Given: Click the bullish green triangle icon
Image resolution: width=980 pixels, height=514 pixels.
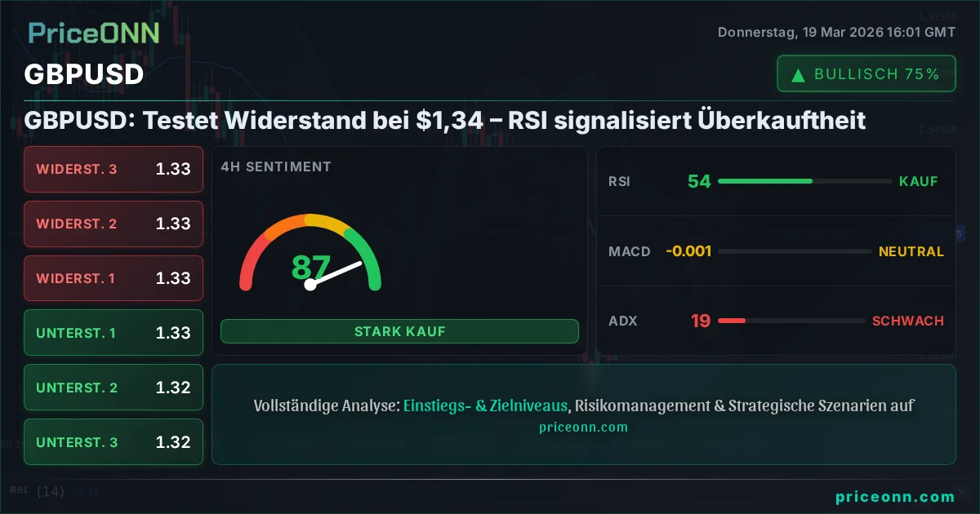Looking at the screenshot, I should click(x=798, y=74).
